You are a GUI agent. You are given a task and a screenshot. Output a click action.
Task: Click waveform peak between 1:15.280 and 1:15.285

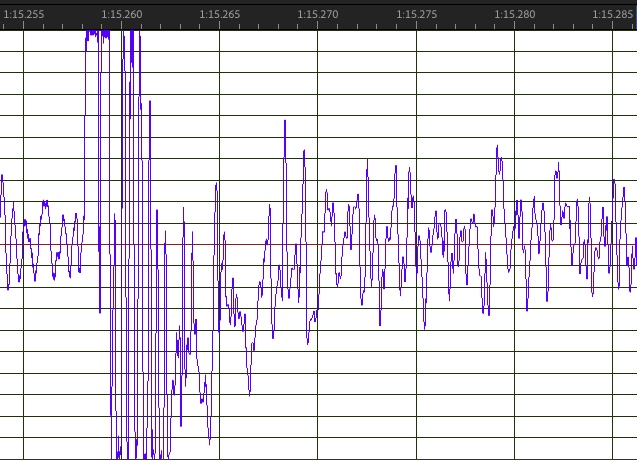557,170
